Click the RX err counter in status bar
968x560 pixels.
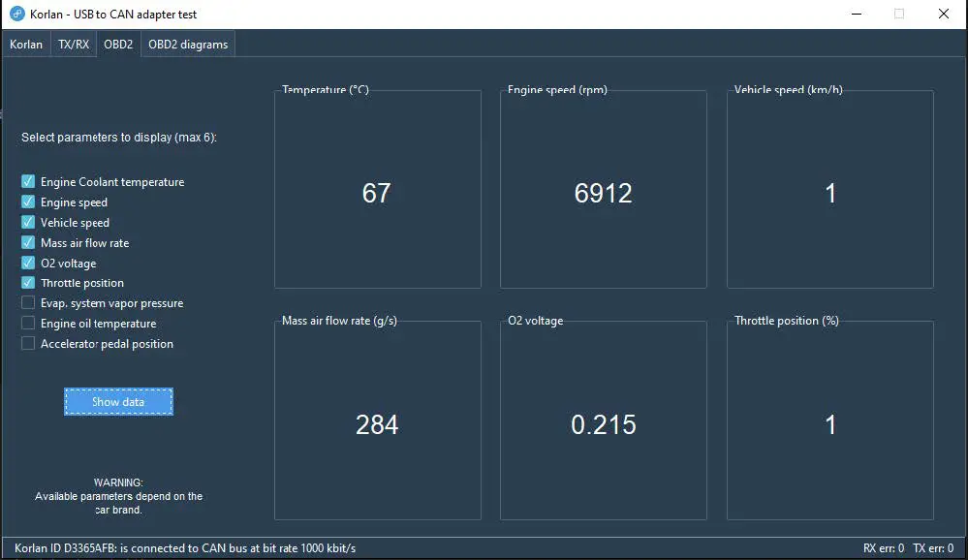(x=883, y=548)
